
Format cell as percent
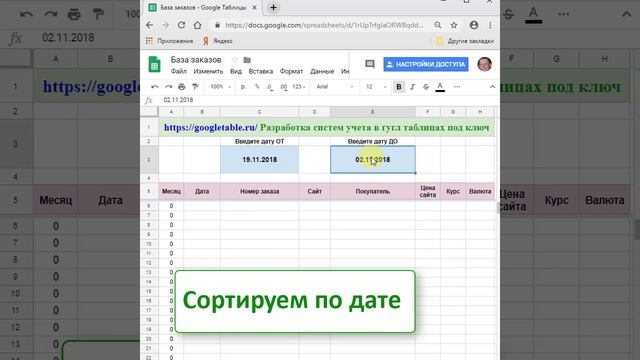[x=257, y=87]
